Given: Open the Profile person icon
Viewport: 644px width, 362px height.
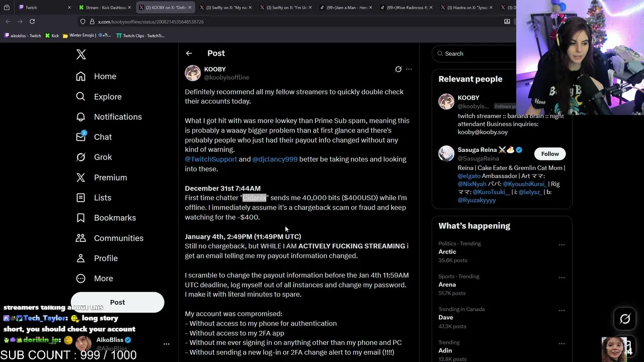Looking at the screenshot, I should 80,258.
